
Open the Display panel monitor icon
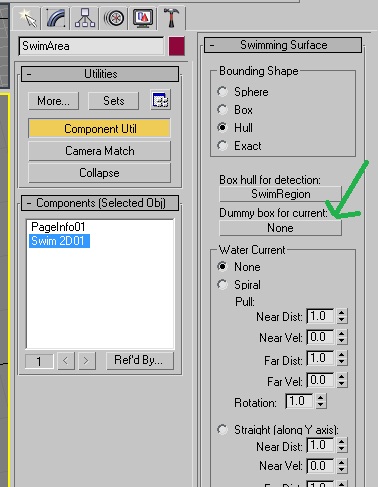143,18
